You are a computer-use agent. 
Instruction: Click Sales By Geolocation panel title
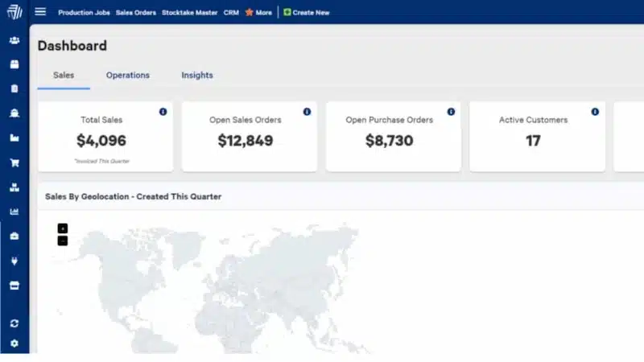point(133,196)
